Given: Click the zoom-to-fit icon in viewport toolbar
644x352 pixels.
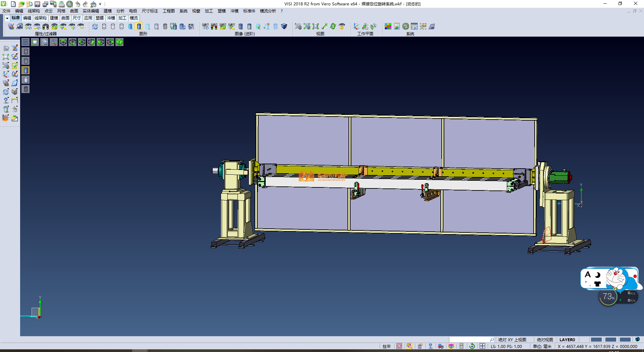Looking at the screenshot, I should [x=35, y=42].
